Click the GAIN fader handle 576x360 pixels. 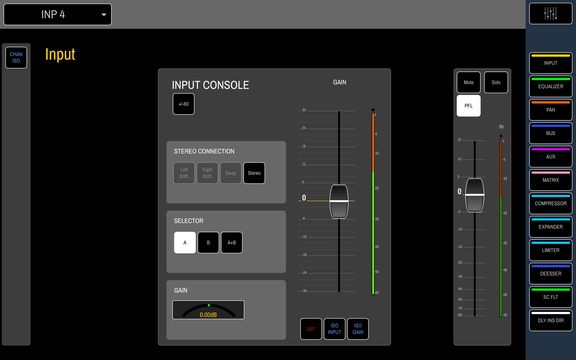(339, 201)
